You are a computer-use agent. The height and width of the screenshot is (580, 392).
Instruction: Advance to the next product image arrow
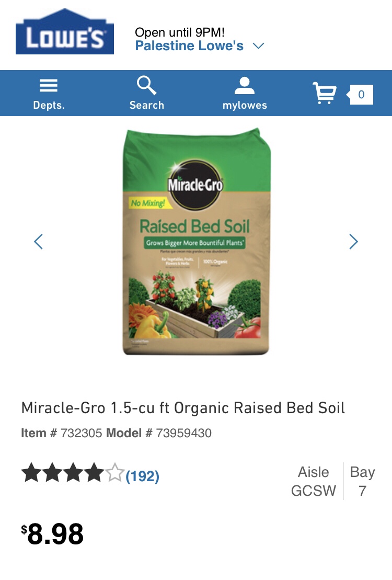pyautogui.click(x=353, y=241)
